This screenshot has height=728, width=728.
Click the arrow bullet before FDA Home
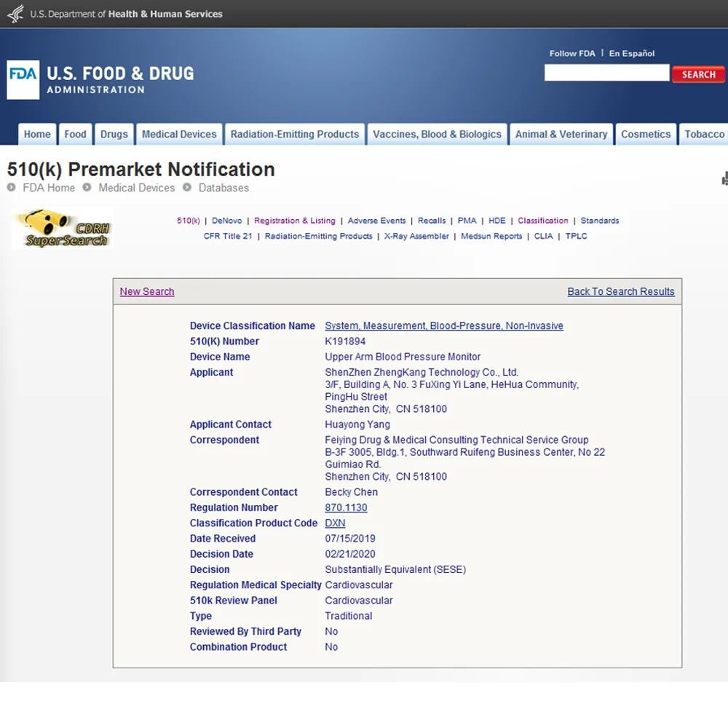click(12, 187)
